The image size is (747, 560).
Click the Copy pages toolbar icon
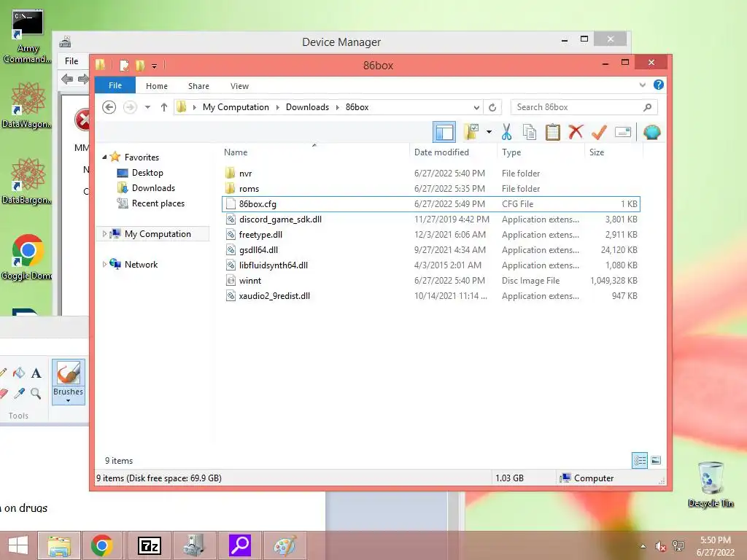click(530, 132)
